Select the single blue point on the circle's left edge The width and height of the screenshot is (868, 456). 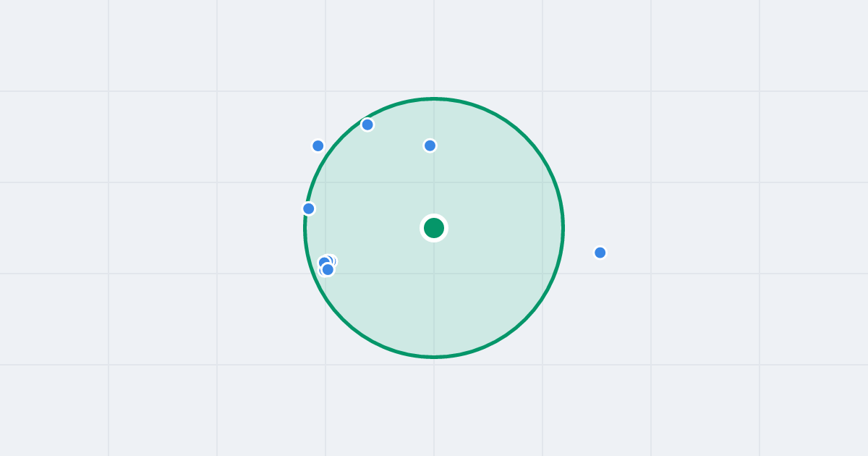[x=308, y=208]
